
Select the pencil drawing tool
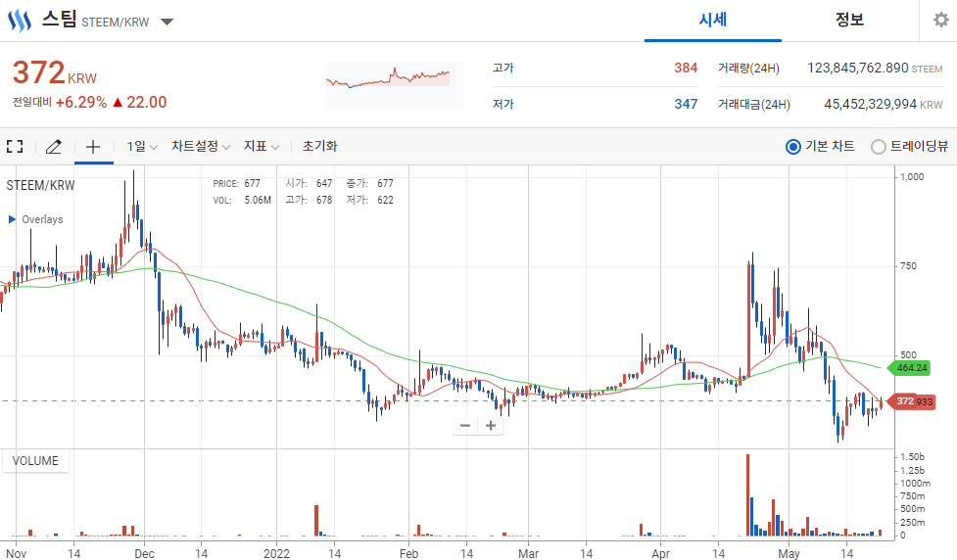point(54,147)
